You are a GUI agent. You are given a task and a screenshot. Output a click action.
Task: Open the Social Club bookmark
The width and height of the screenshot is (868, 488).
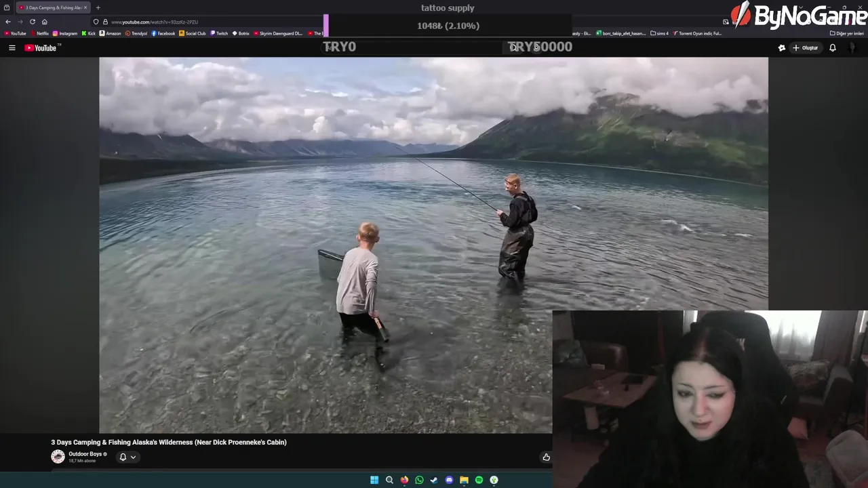(193, 33)
